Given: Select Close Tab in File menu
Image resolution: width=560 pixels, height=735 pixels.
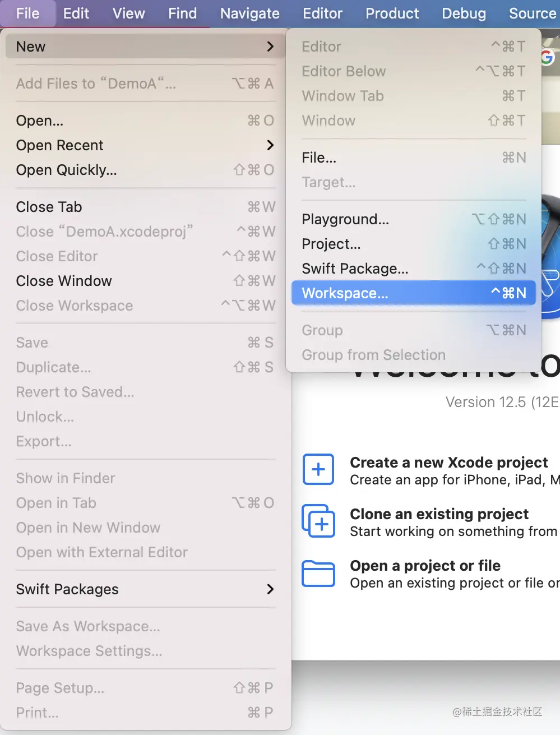Looking at the screenshot, I should (146, 207).
